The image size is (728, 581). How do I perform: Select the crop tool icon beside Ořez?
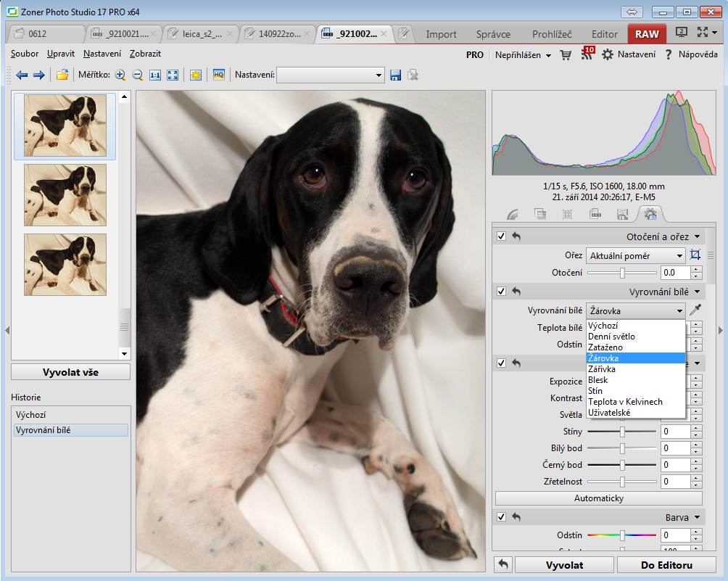click(696, 255)
